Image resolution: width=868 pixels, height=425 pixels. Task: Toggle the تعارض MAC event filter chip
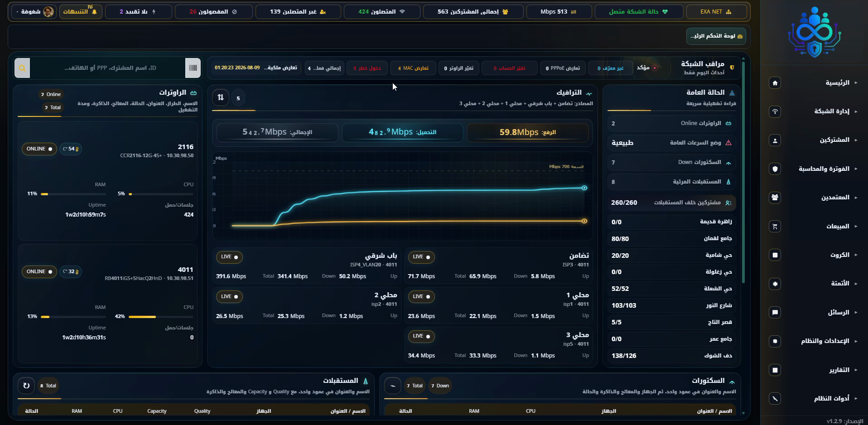(413, 68)
